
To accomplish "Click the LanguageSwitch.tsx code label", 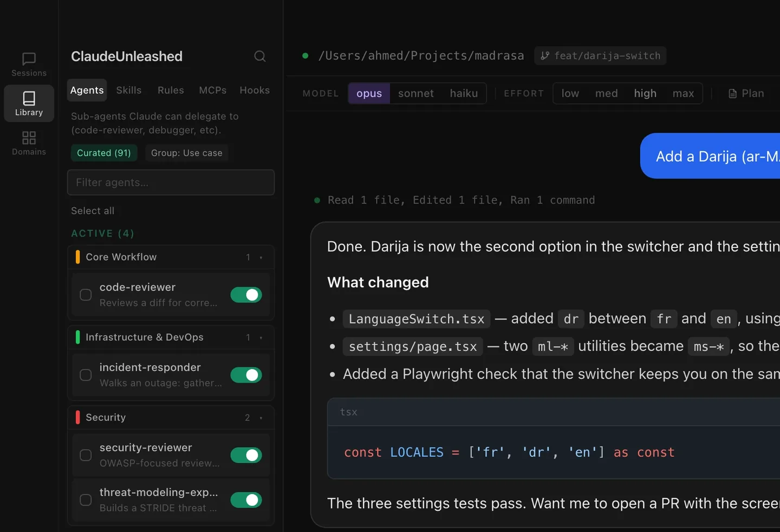I will click(417, 319).
